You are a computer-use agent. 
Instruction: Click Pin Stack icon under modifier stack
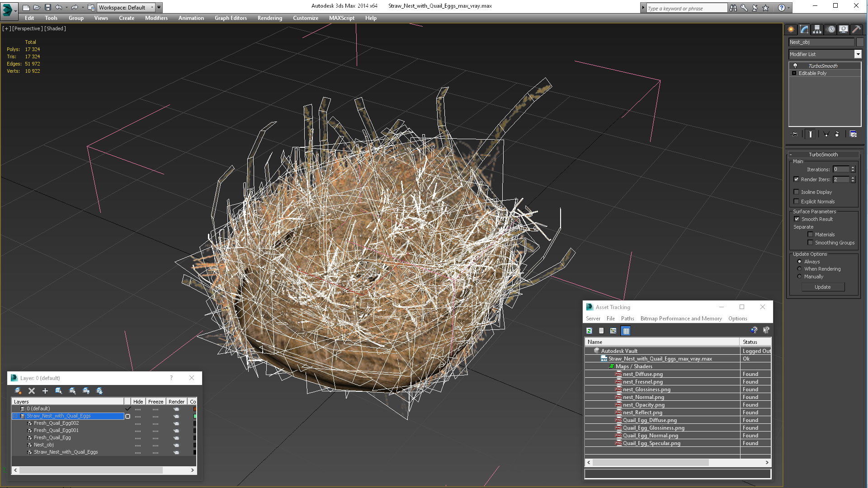795,134
